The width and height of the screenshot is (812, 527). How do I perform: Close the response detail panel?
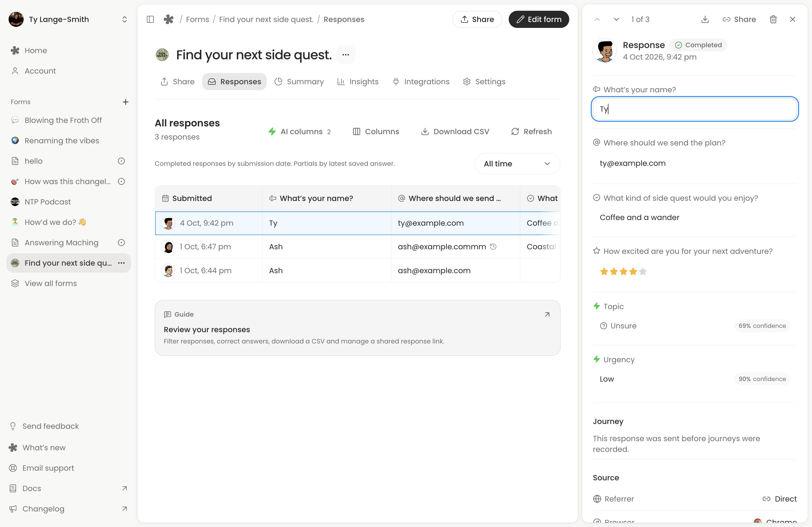click(793, 19)
